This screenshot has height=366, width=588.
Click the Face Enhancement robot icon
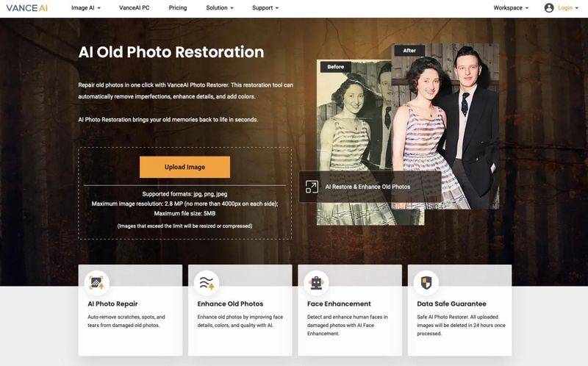(317, 283)
